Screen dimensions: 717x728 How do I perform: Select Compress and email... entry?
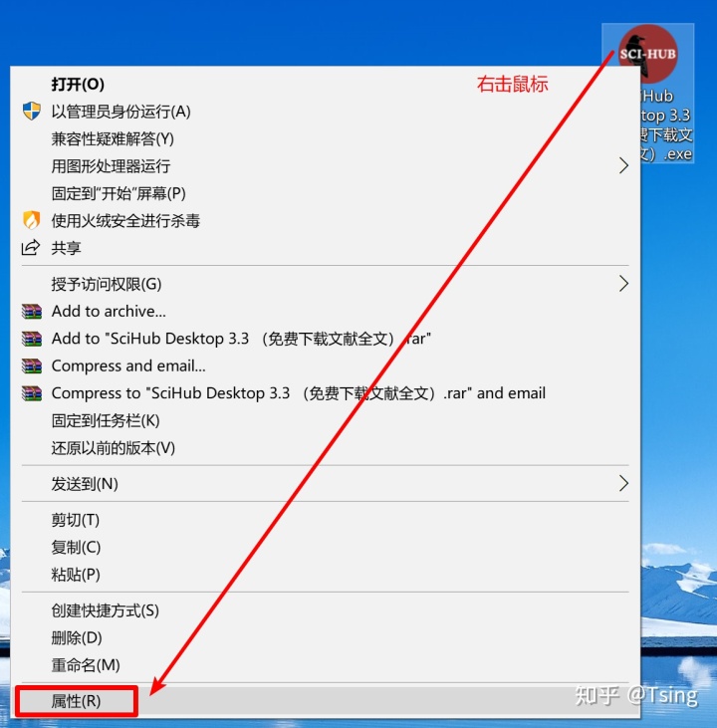pos(325,365)
